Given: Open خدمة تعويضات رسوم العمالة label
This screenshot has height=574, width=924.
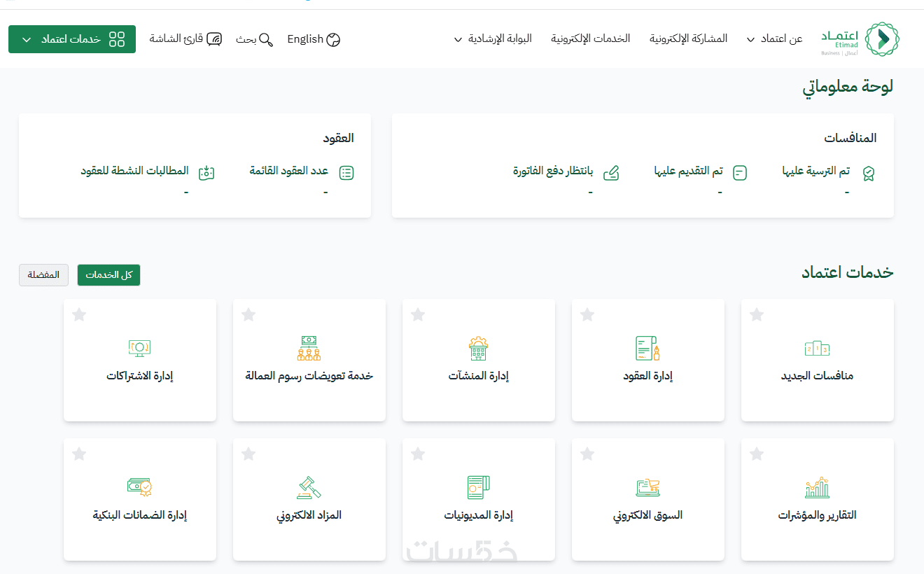Looking at the screenshot, I should pyautogui.click(x=309, y=376).
